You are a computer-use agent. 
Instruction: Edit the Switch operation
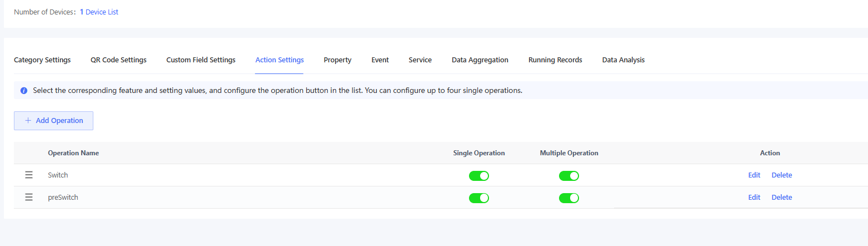(754, 175)
